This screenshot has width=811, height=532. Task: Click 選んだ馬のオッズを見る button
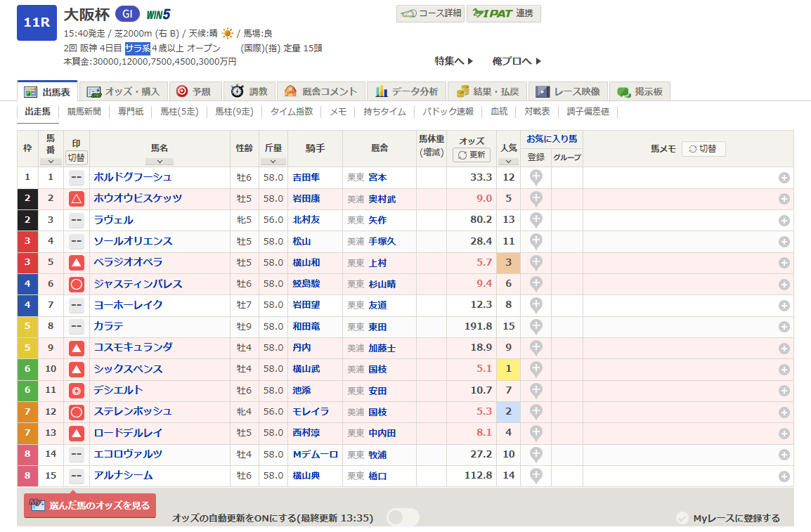coord(90,505)
